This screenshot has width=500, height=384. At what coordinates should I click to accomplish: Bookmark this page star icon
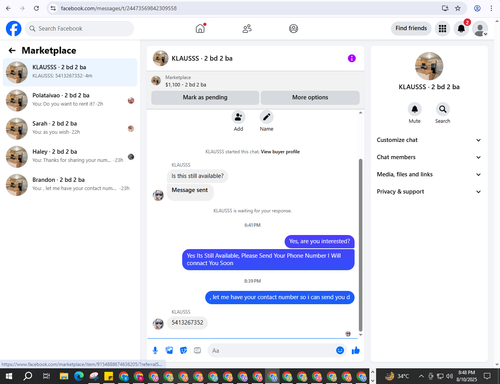coord(458,8)
